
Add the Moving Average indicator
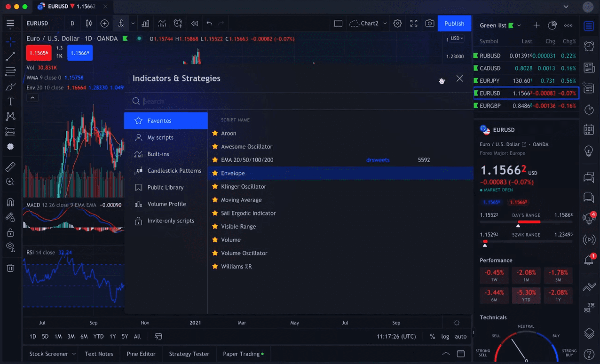coord(340,200)
